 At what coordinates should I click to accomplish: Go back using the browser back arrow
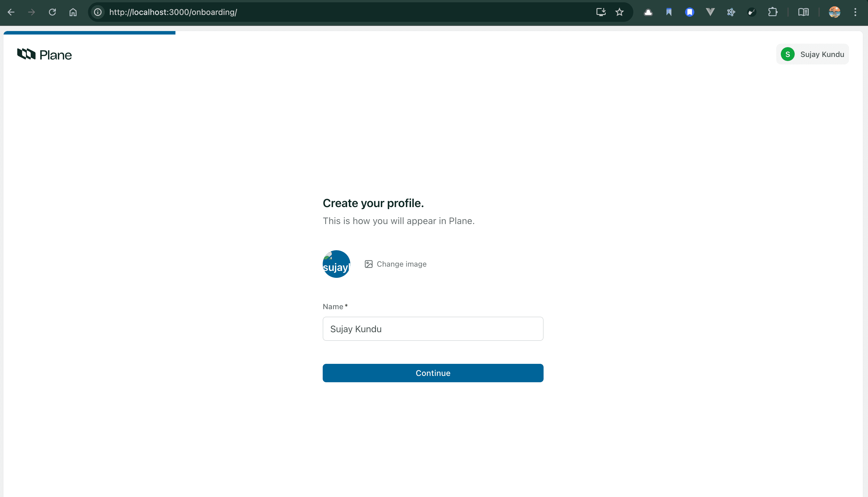(11, 12)
